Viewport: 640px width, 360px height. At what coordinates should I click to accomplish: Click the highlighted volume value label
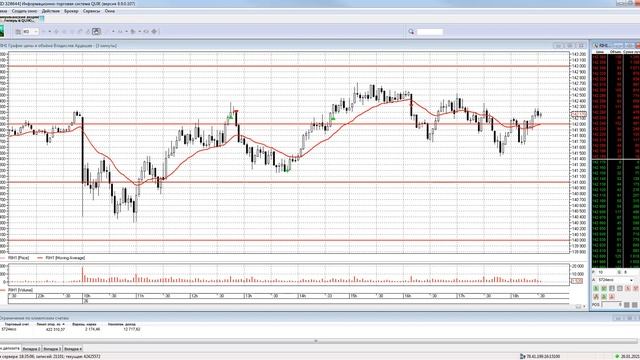[577, 281]
